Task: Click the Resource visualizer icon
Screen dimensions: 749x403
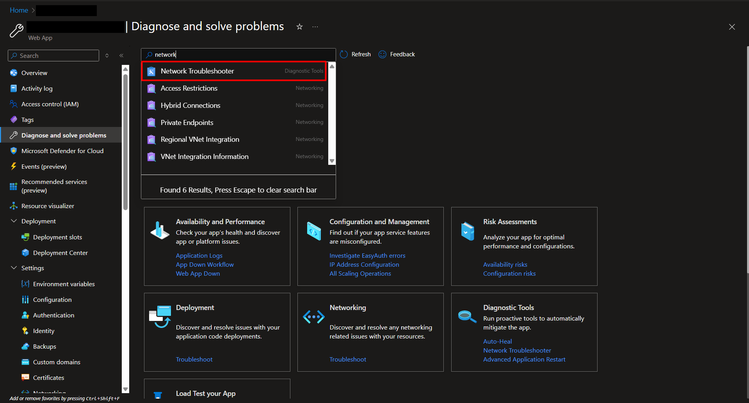Action: 13,205
